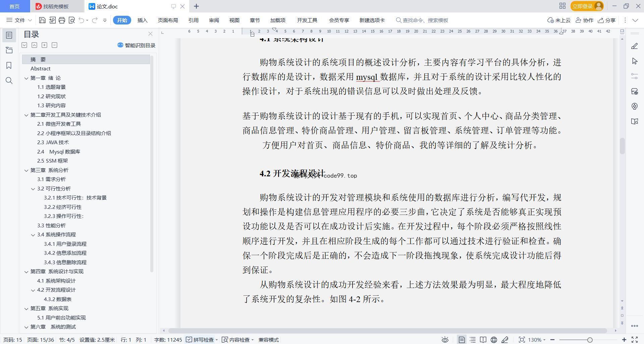Click 智能识别目录 button

point(136,45)
